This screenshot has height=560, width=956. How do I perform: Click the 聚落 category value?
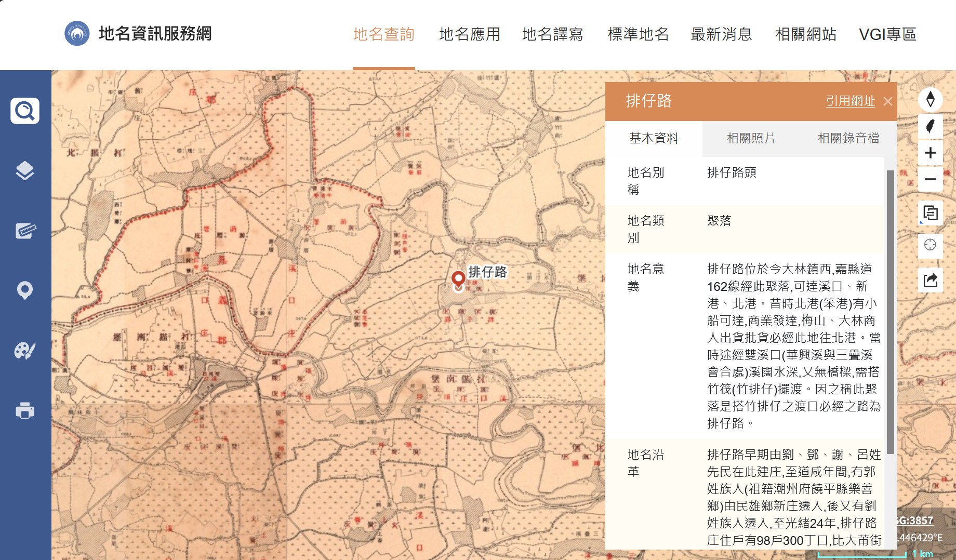[719, 221]
